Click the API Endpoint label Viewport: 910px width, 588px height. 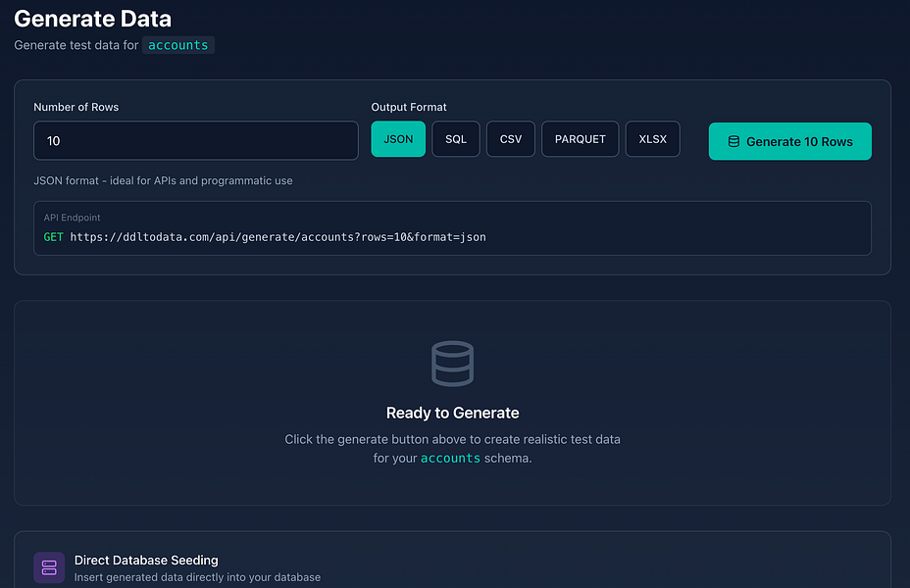tap(72, 218)
